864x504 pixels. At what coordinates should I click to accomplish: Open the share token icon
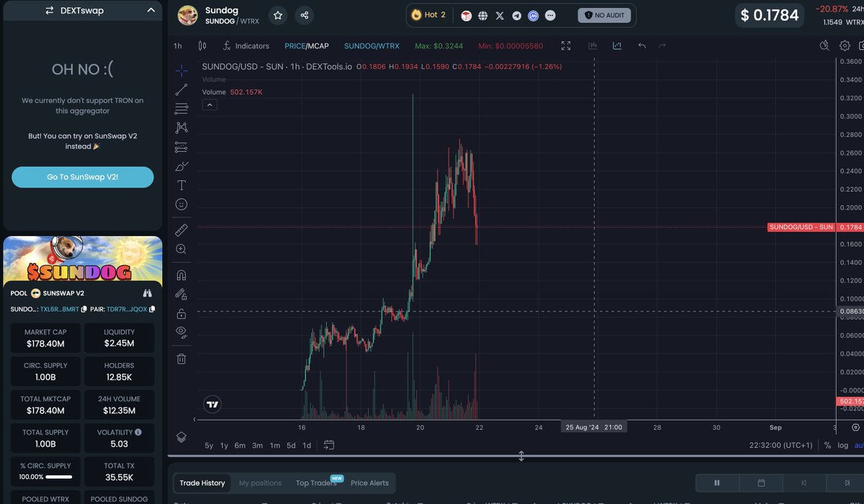click(x=305, y=15)
